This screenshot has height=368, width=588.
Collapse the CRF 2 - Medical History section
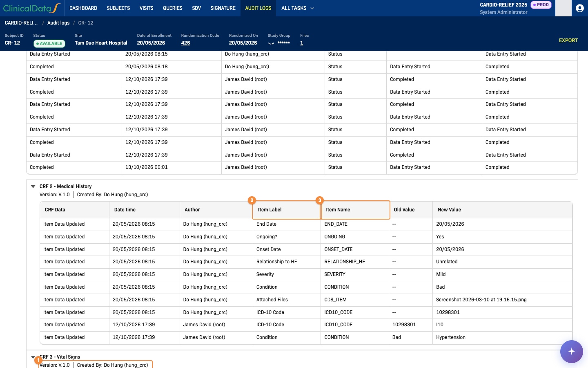(33, 186)
